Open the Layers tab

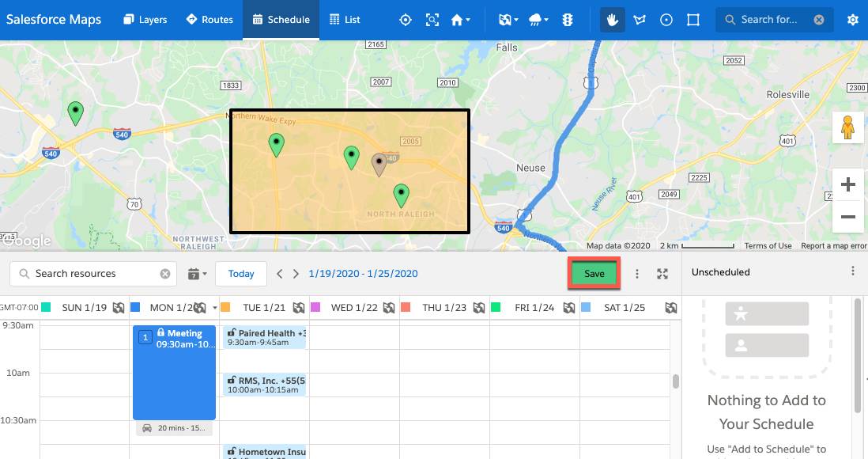[x=145, y=20]
